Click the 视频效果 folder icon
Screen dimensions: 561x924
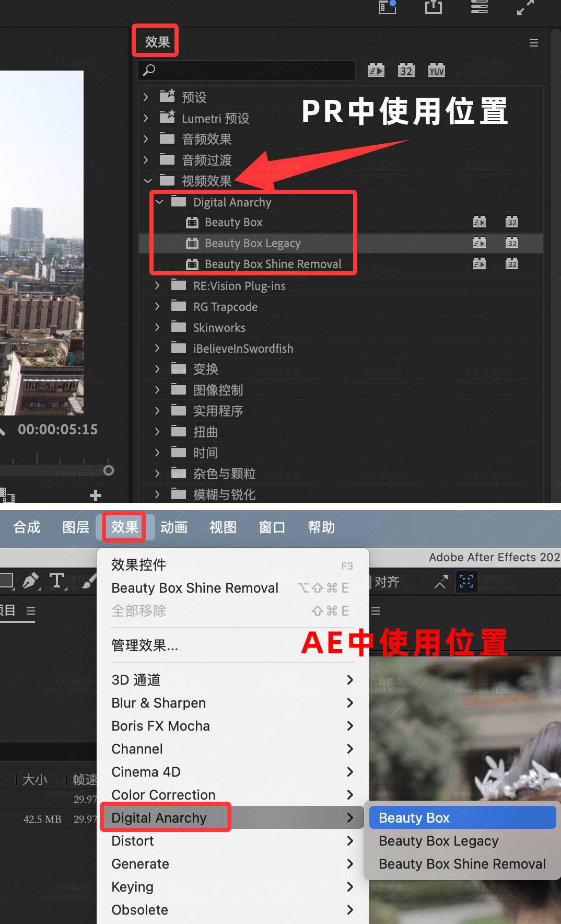[167, 180]
